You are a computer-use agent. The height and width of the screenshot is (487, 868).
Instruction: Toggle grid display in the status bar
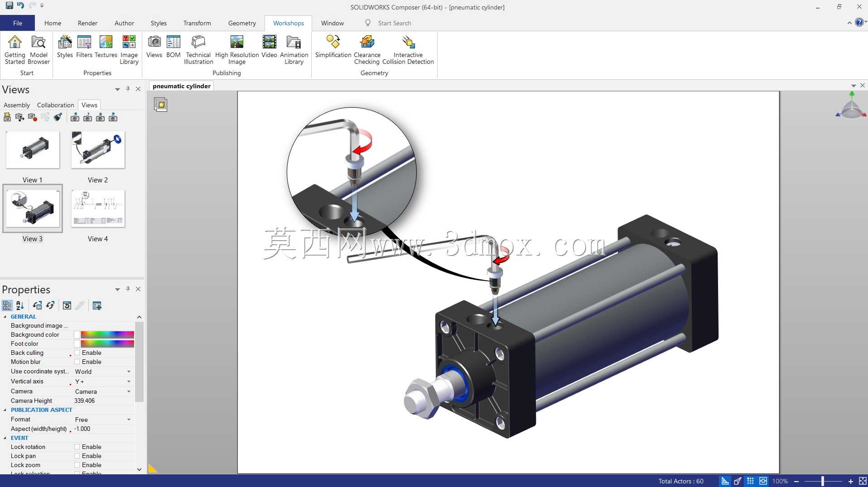[x=751, y=481]
